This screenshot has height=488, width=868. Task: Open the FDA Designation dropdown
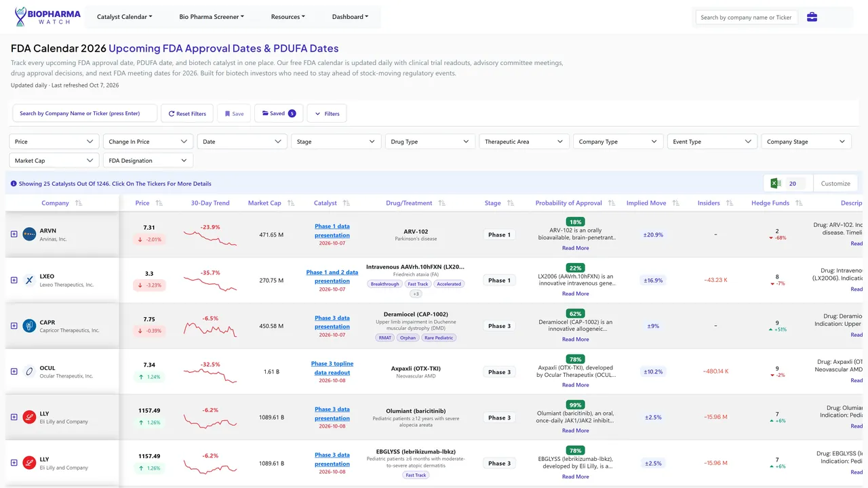(x=148, y=161)
